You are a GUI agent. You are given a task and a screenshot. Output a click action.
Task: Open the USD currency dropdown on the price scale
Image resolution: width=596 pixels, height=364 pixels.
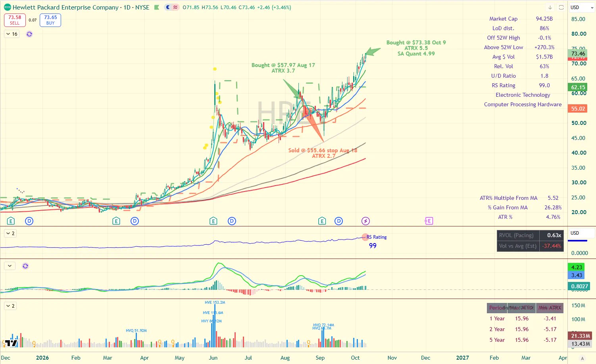pyautogui.click(x=582, y=8)
